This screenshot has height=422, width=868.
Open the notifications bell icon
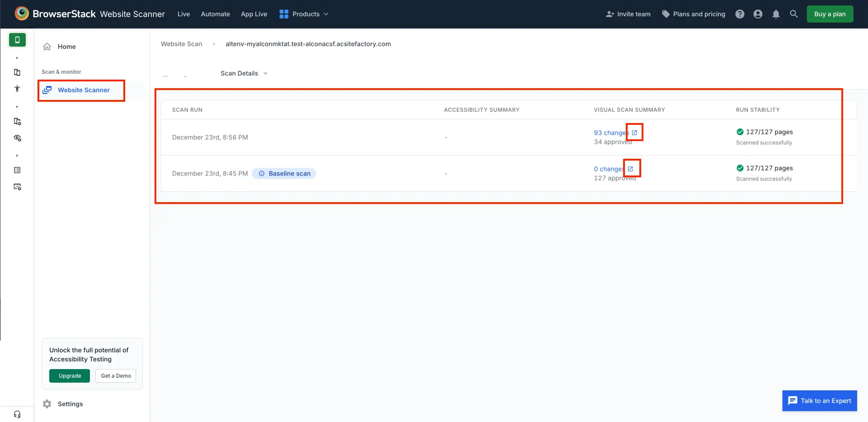click(x=776, y=14)
